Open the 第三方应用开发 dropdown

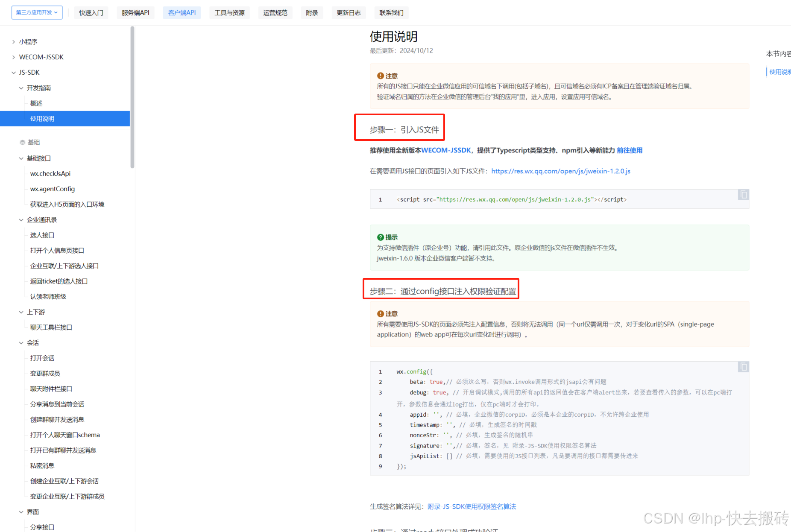[37, 12]
